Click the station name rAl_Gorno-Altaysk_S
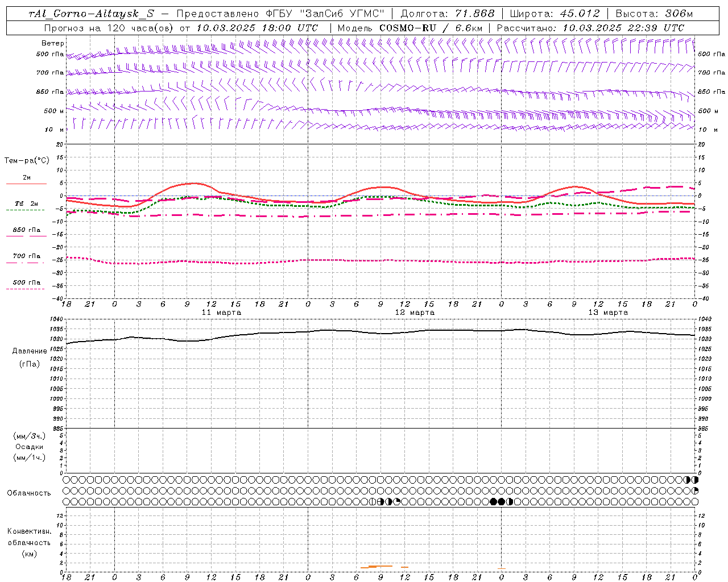 [92, 14]
